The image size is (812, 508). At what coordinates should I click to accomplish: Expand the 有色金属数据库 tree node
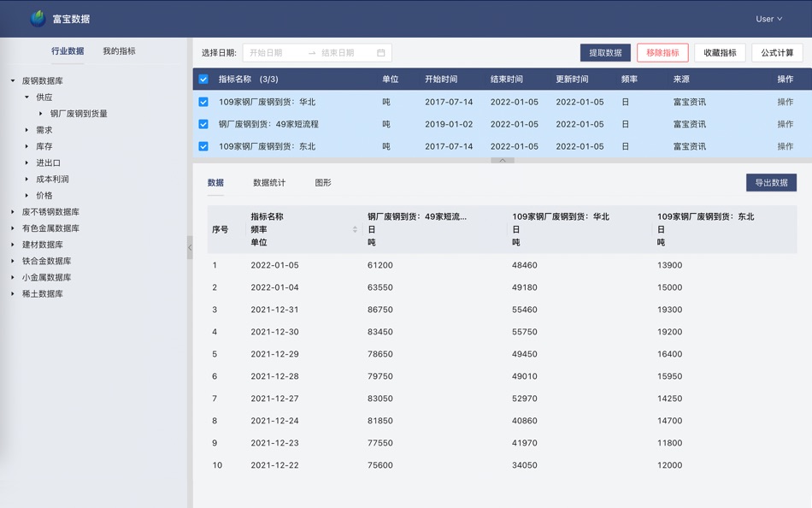click(x=13, y=228)
